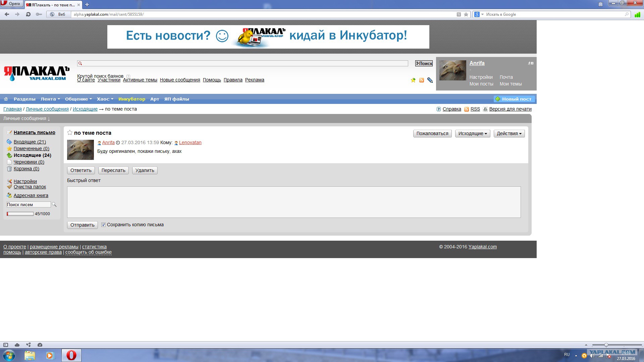The width and height of the screenshot is (644, 362).
Task: Click the home icon in navigation bar
Action: pos(6,99)
